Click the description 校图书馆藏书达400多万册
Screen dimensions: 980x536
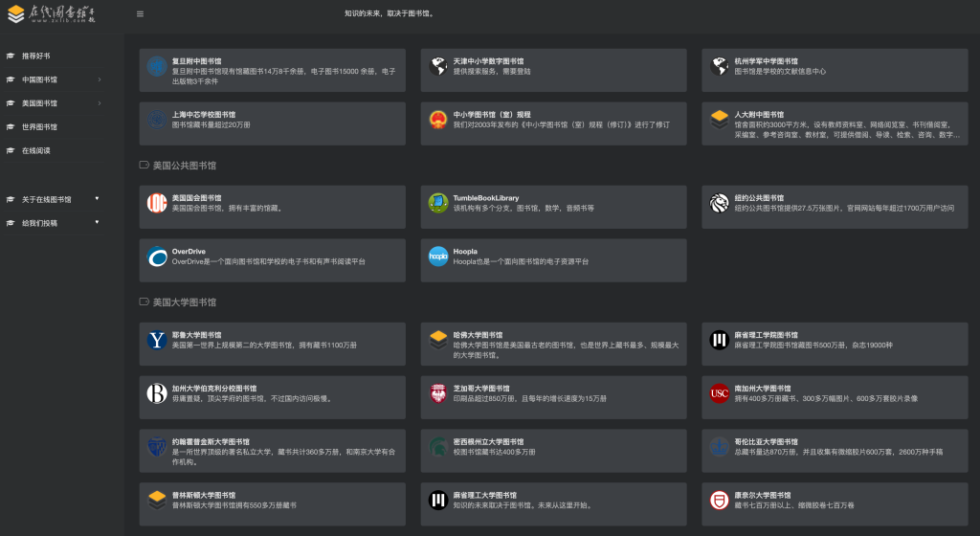click(494, 452)
